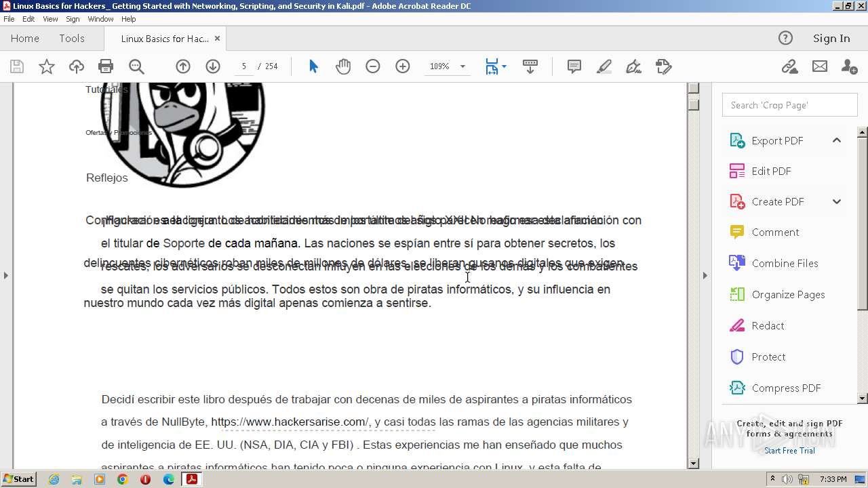
Task: Select the arrow selection tool
Action: tap(313, 66)
